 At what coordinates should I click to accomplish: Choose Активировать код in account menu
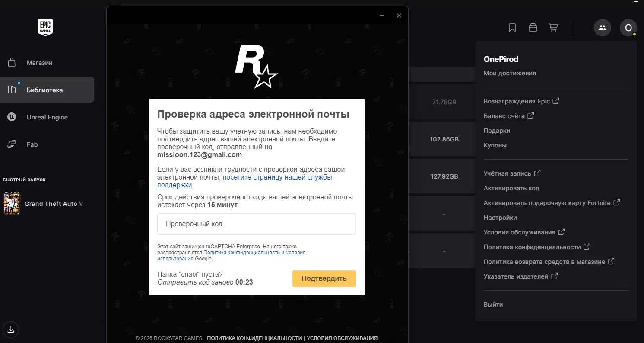511,188
